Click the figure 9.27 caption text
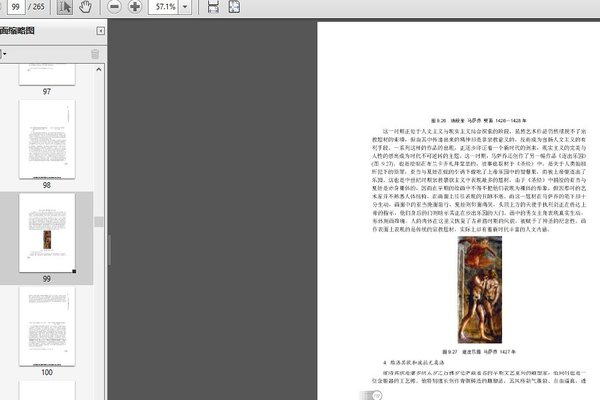The height and width of the screenshot is (400, 600). (x=479, y=351)
